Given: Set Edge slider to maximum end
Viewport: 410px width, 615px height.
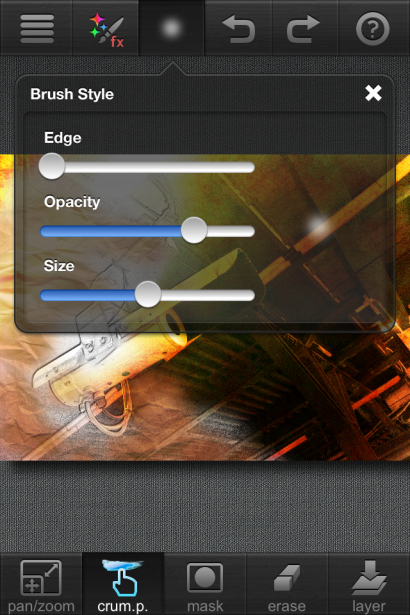Looking at the screenshot, I should [x=251, y=167].
